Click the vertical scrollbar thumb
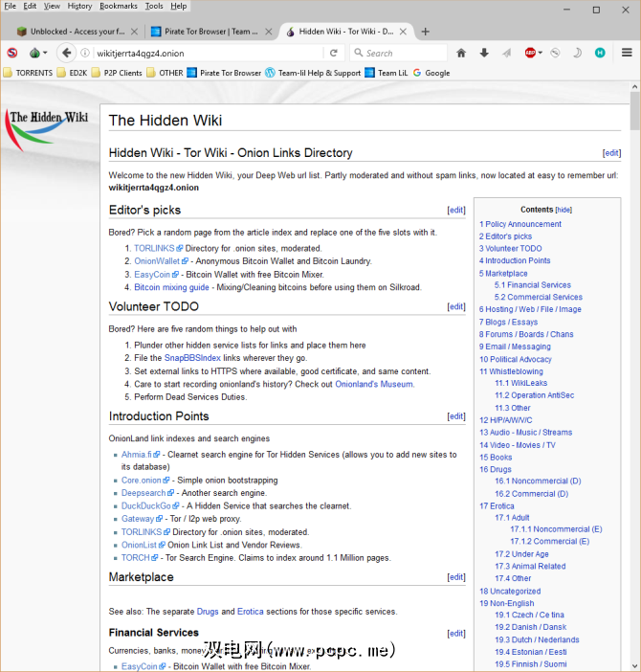This screenshot has width=641, height=672. (634, 111)
